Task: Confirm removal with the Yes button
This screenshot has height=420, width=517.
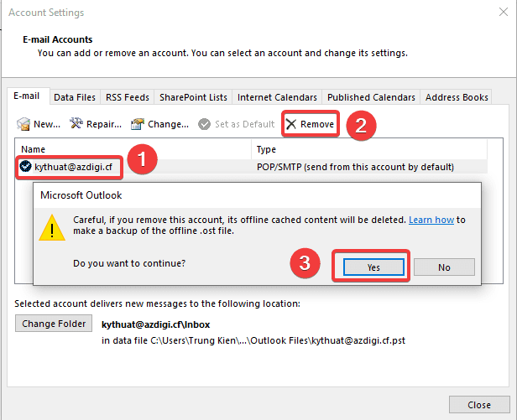Action: tap(373, 267)
